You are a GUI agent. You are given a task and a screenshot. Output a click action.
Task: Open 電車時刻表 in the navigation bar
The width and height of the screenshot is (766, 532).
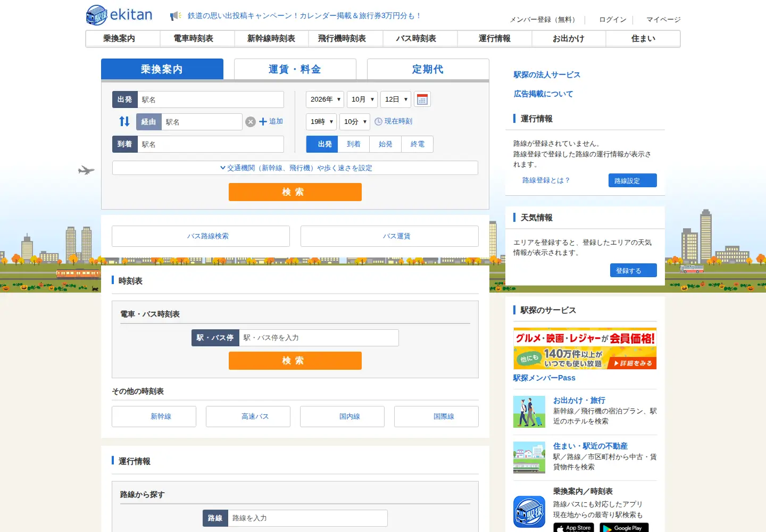point(197,39)
